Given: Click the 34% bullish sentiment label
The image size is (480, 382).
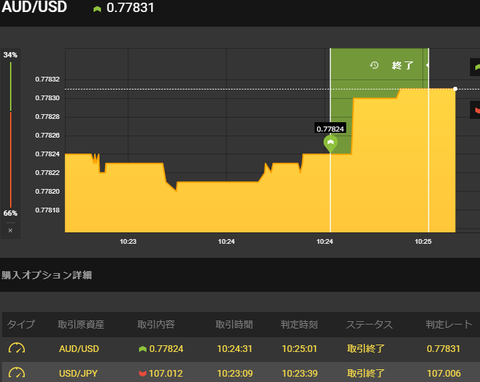Looking at the screenshot, I should [10, 55].
